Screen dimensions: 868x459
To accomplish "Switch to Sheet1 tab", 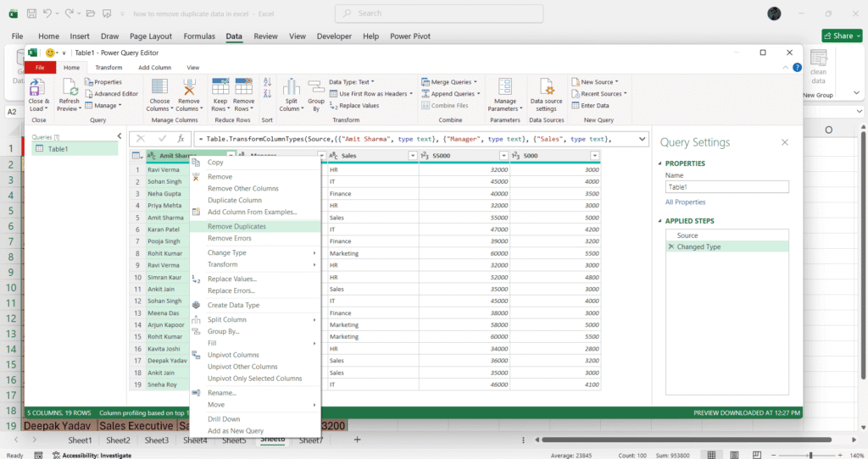I will coord(80,440).
